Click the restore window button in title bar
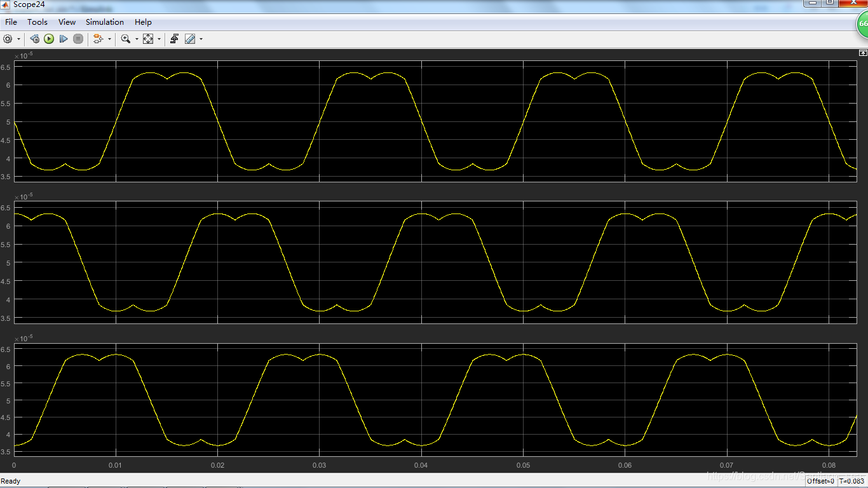 pos(830,3)
